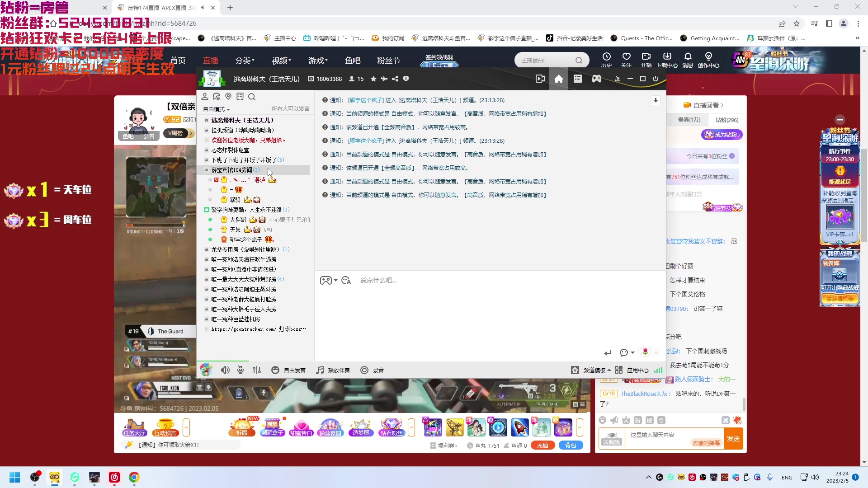
Task: Open 粉丝节 page in Douyu navigation
Action: (x=388, y=60)
